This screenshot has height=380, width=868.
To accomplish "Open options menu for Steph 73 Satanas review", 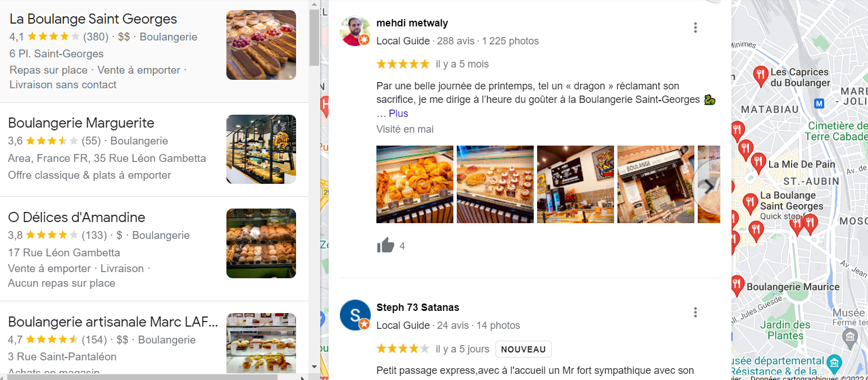I will coord(696,312).
